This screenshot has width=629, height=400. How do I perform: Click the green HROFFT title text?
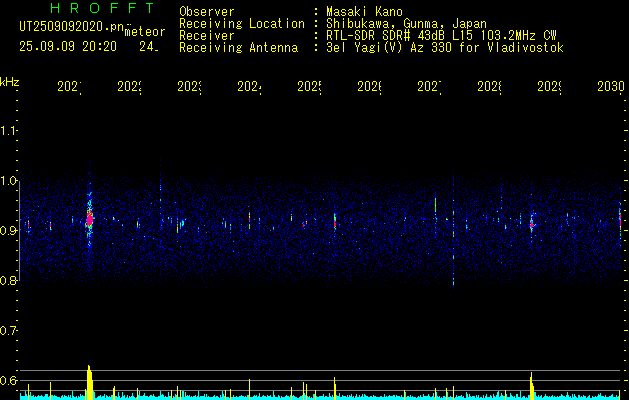102,8
